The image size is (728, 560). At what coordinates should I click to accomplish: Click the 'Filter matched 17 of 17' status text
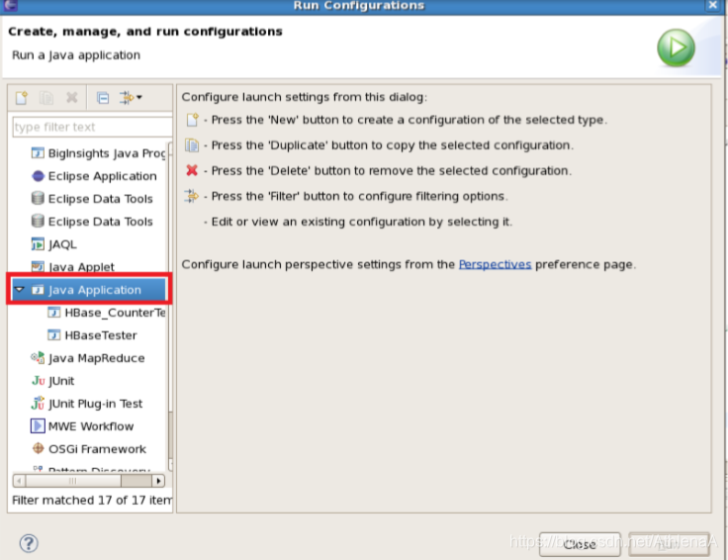(x=92, y=500)
